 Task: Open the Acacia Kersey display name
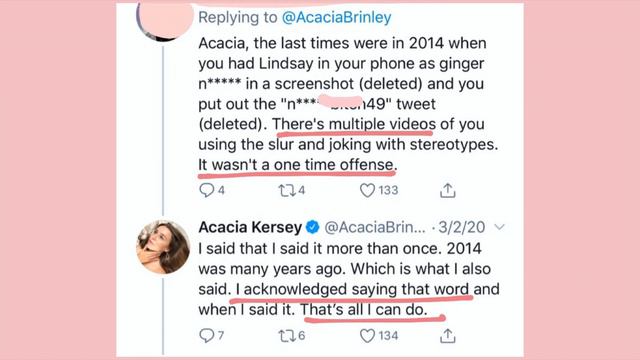[250, 227]
